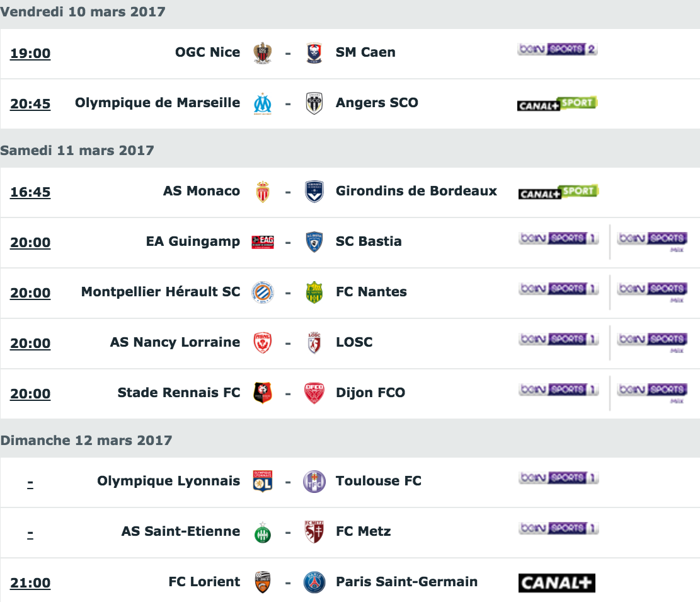The height and width of the screenshot is (602, 700).
Task: Click the AS Monaco club crest
Action: click(263, 192)
